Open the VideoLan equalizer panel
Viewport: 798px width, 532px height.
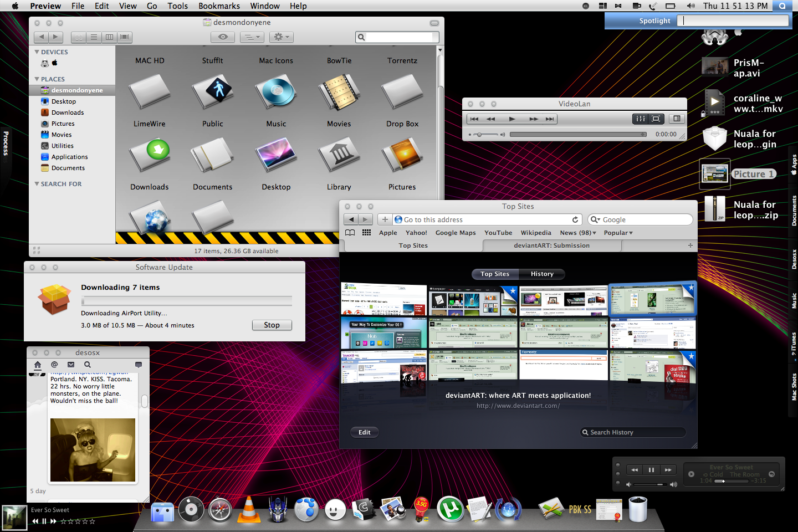[641, 119]
